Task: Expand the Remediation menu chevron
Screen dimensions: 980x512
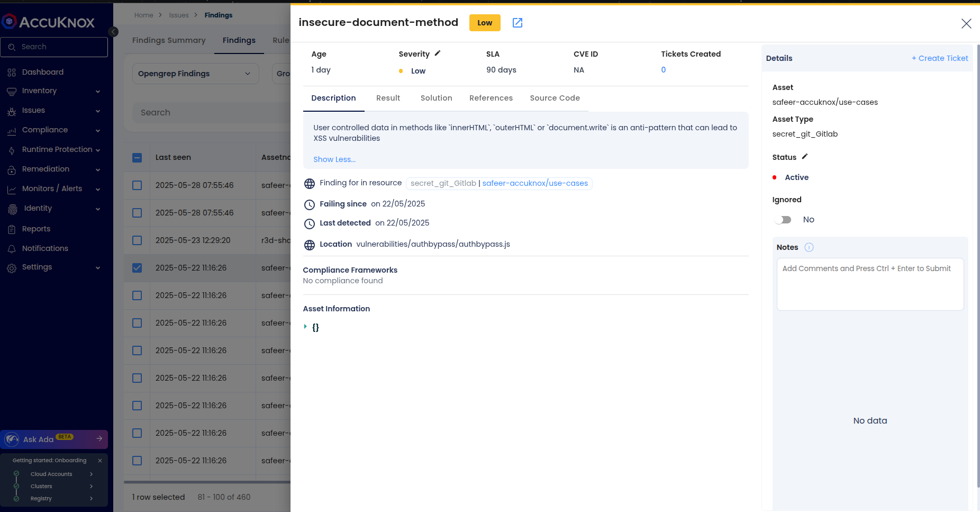Action: (98, 170)
